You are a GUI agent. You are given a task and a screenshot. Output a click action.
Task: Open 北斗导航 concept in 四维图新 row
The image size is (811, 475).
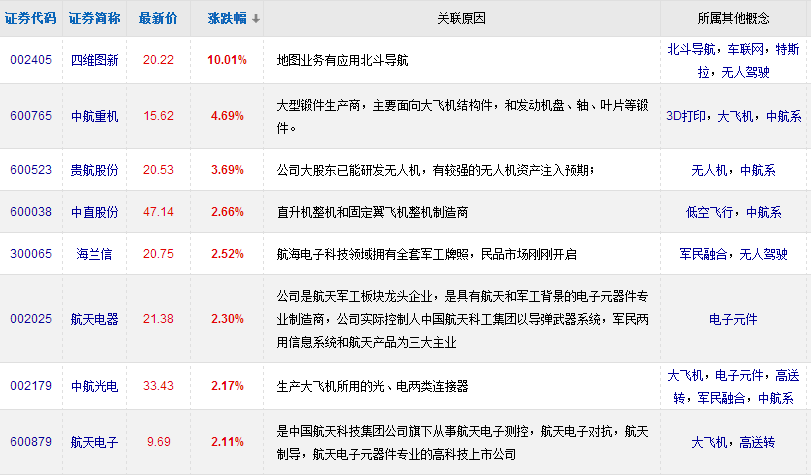(x=691, y=49)
